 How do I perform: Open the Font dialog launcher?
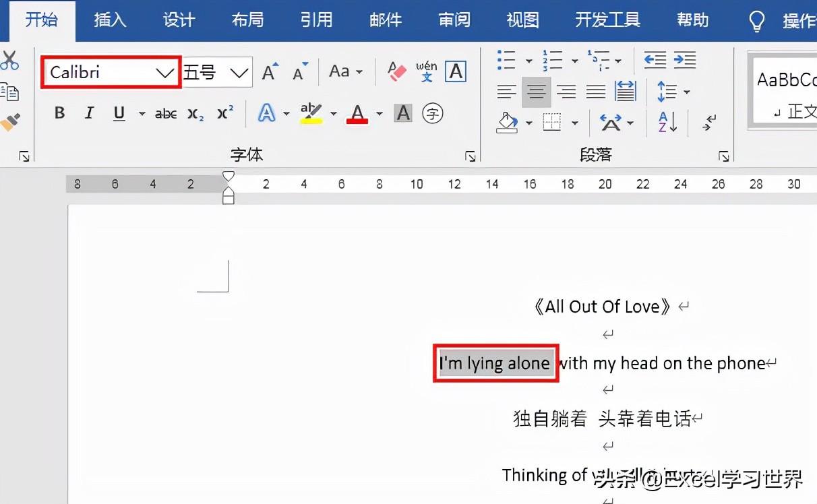point(471,156)
